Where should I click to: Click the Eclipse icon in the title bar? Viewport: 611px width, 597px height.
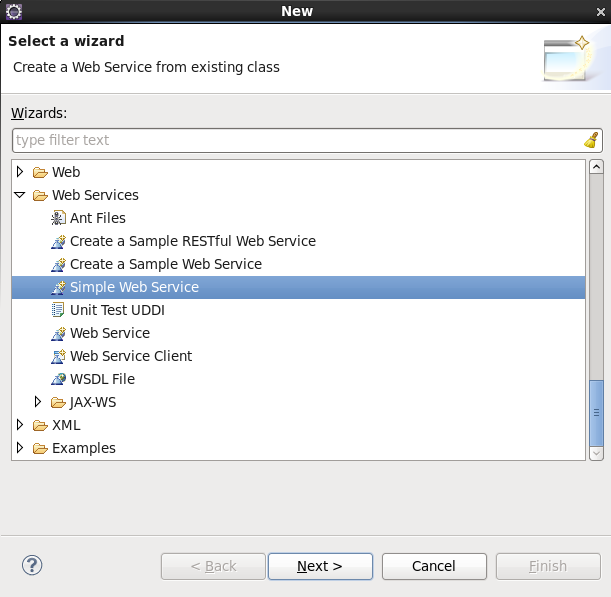[x=14, y=11]
